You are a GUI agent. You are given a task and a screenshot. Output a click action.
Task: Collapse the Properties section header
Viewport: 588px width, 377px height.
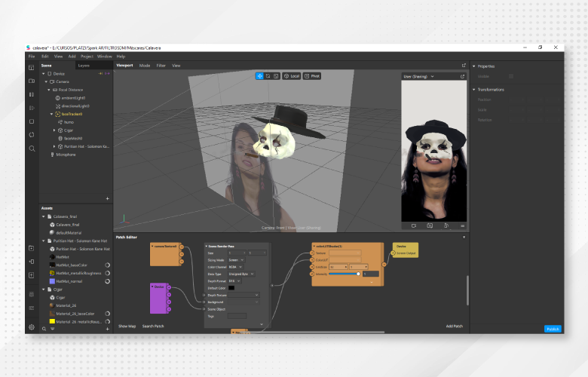pos(474,66)
